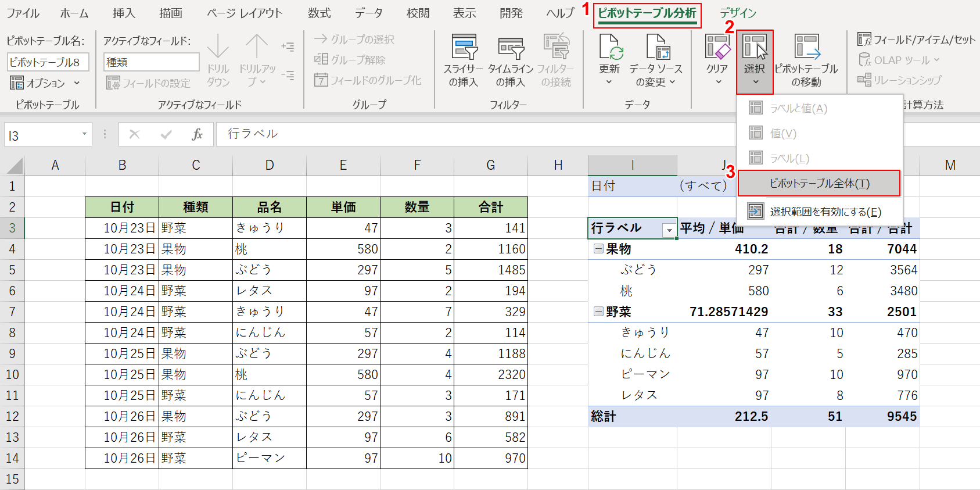
Task: Toggle 選択範囲を有効にする option
Action: (x=825, y=212)
